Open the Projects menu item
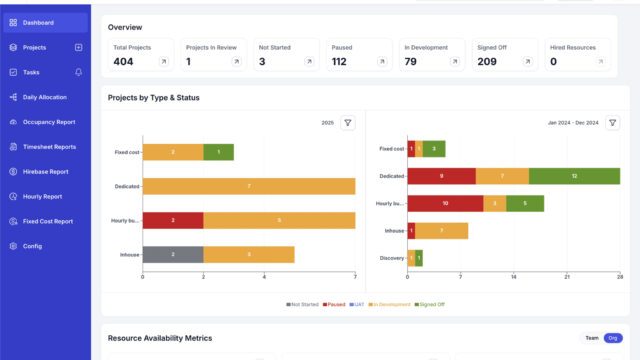Viewport: 640px width, 360px height. [x=34, y=47]
